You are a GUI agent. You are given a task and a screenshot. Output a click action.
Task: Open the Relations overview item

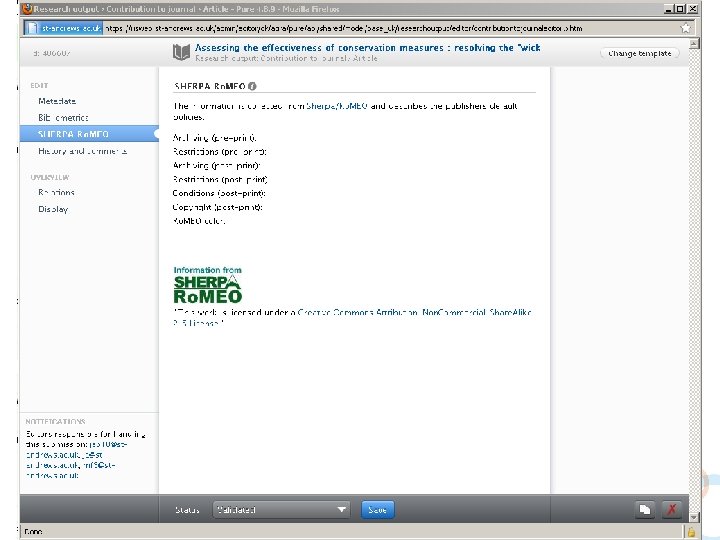click(x=56, y=192)
